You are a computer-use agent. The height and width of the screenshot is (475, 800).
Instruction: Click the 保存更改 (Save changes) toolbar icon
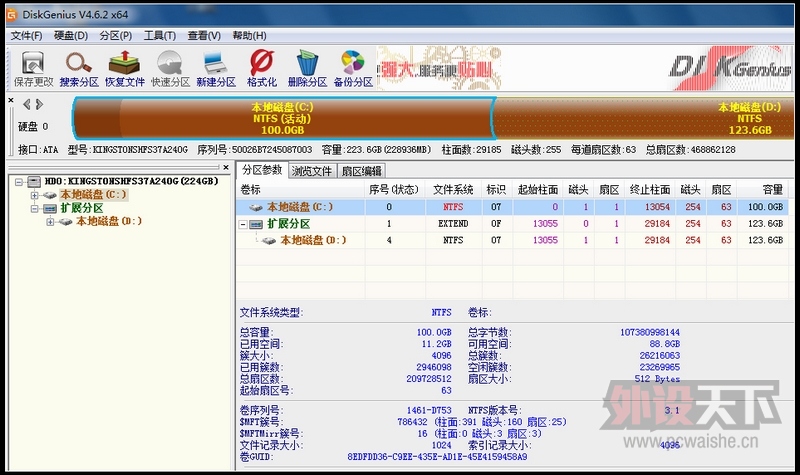coord(33,68)
